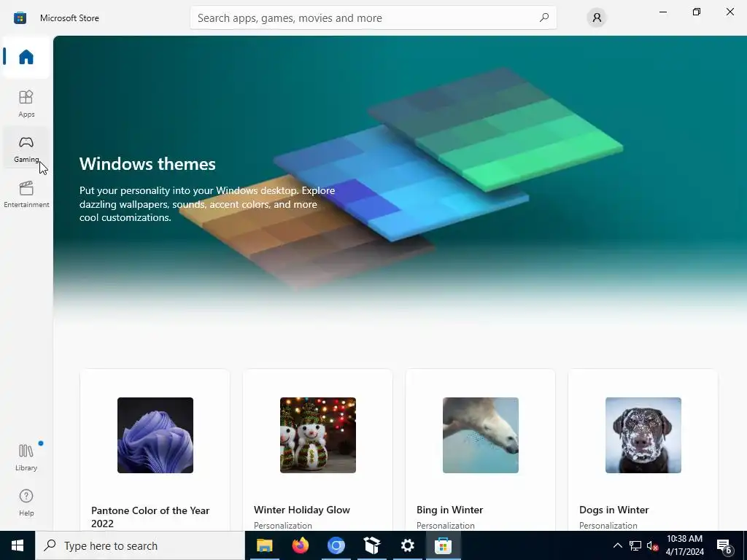Viewport: 747px width, 560px height.
Task: Open the blue circle browser taskbar icon
Action: [336, 545]
